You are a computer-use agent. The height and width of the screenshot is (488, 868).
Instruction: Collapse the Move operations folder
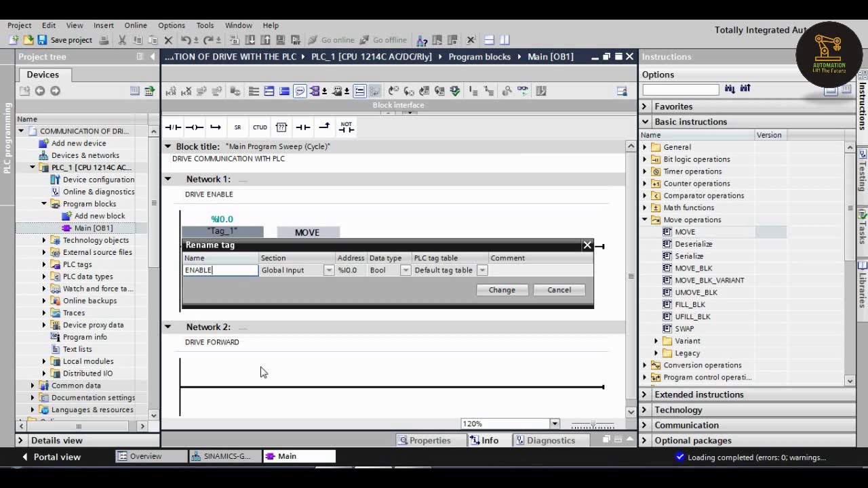[645, 220]
